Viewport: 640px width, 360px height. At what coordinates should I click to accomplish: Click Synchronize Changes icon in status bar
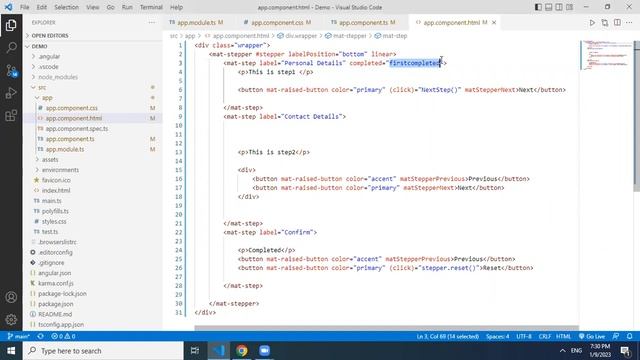tap(40, 336)
